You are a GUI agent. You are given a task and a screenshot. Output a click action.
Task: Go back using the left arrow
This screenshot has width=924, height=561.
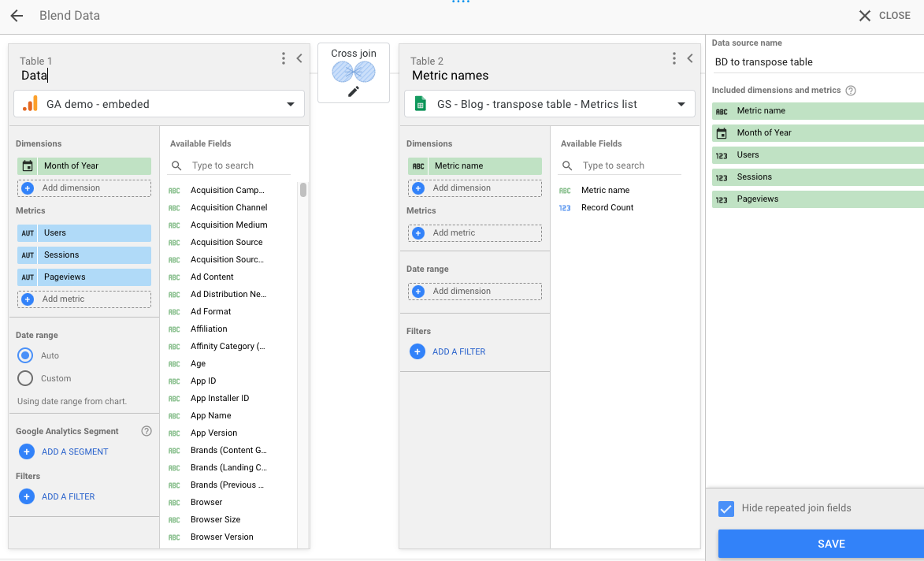coord(17,16)
